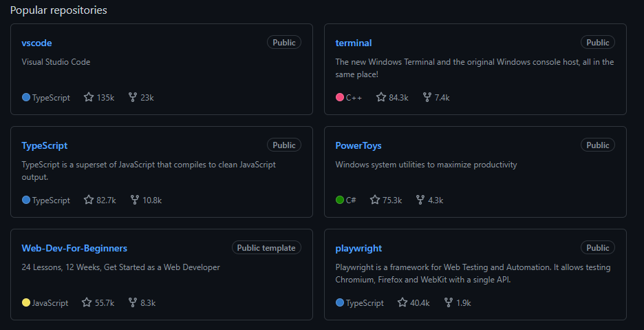This screenshot has width=644, height=330.
Task: Open the vscode repository link
Action: pyautogui.click(x=36, y=43)
